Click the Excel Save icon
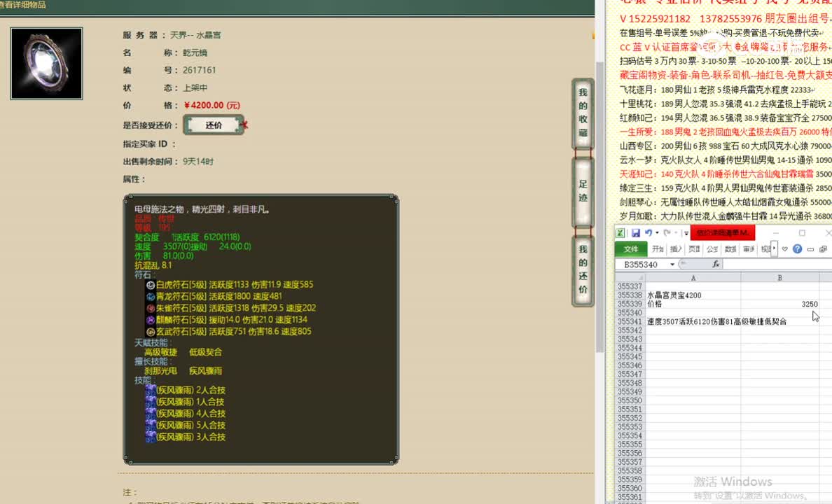Viewport: 832px width, 504px height. [x=636, y=233]
